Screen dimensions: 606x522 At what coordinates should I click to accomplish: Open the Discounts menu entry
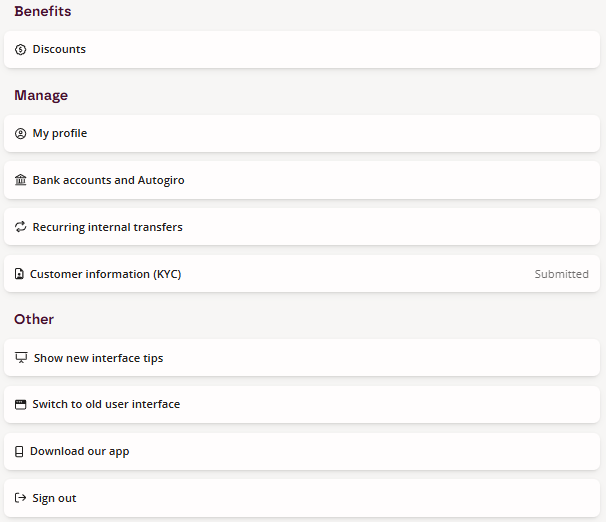pyautogui.click(x=302, y=49)
